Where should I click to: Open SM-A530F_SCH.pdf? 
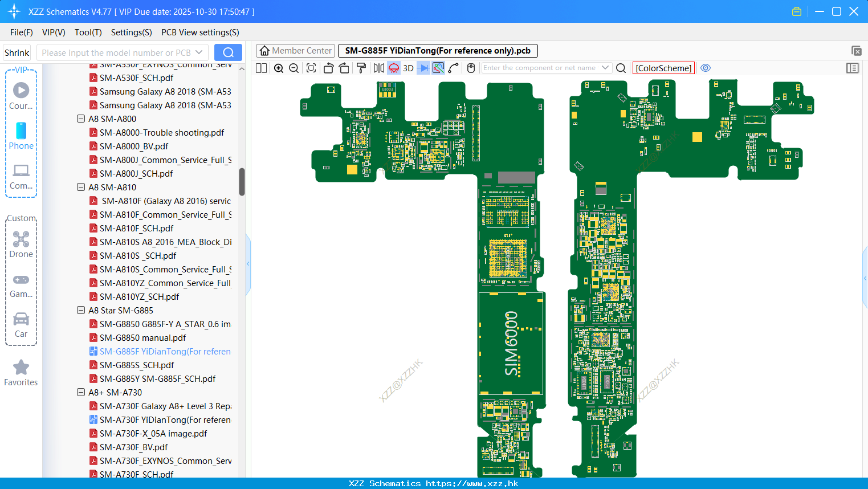136,78
